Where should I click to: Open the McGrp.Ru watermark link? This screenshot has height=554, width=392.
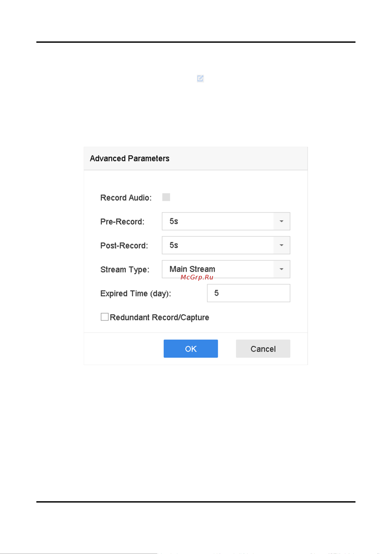click(197, 277)
